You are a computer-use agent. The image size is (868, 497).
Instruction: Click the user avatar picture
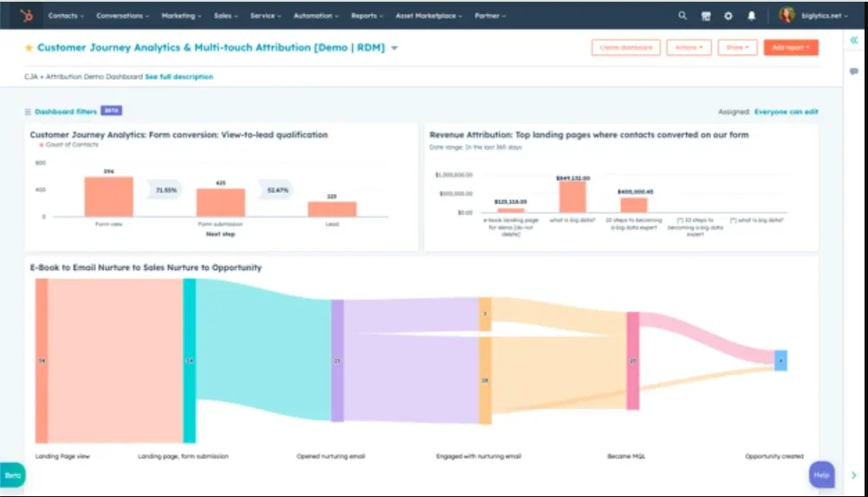click(x=787, y=15)
